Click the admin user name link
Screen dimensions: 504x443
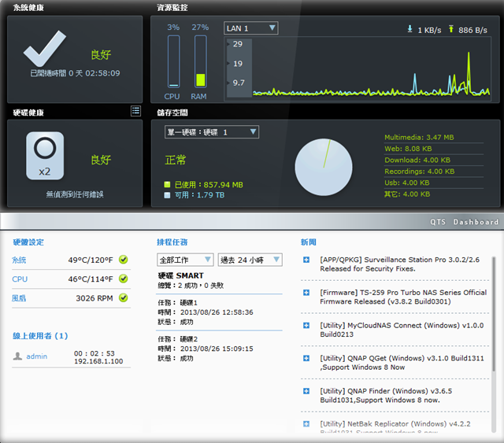[x=37, y=356]
